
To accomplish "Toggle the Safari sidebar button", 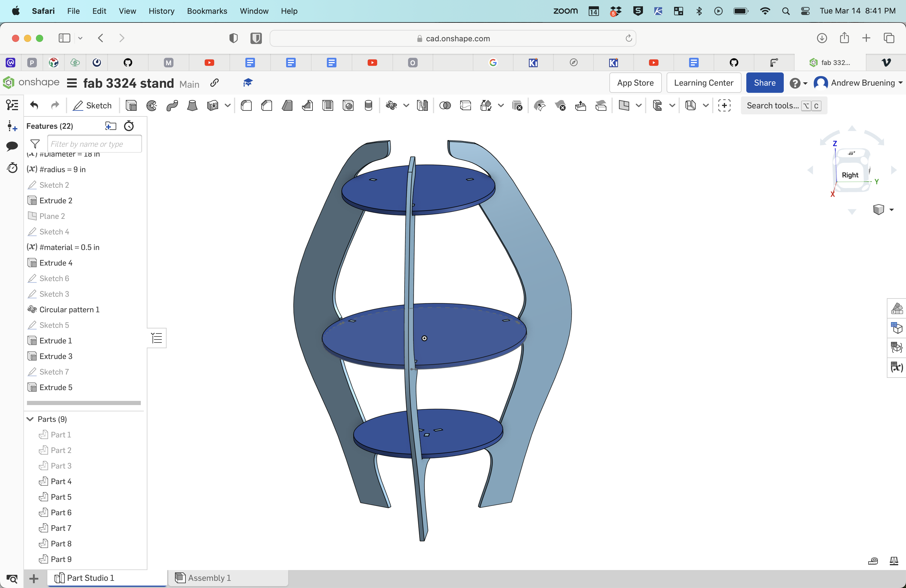I will [64, 38].
